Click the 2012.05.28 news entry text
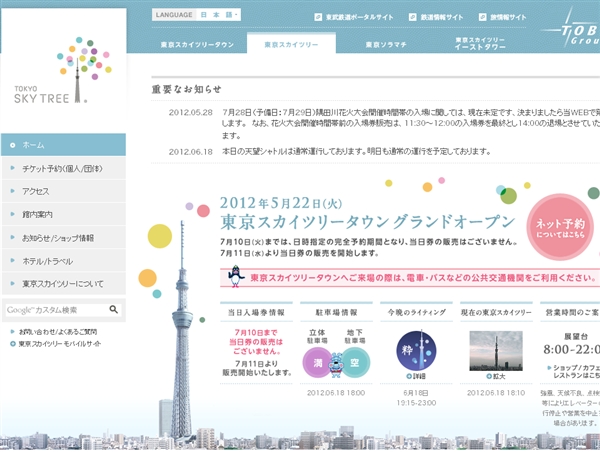 pyautogui.click(x=411, y=124)
